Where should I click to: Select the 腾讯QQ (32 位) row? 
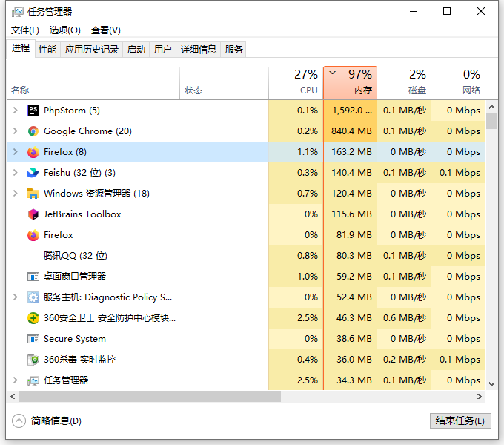pyautogui.click(x=246, y=256)
